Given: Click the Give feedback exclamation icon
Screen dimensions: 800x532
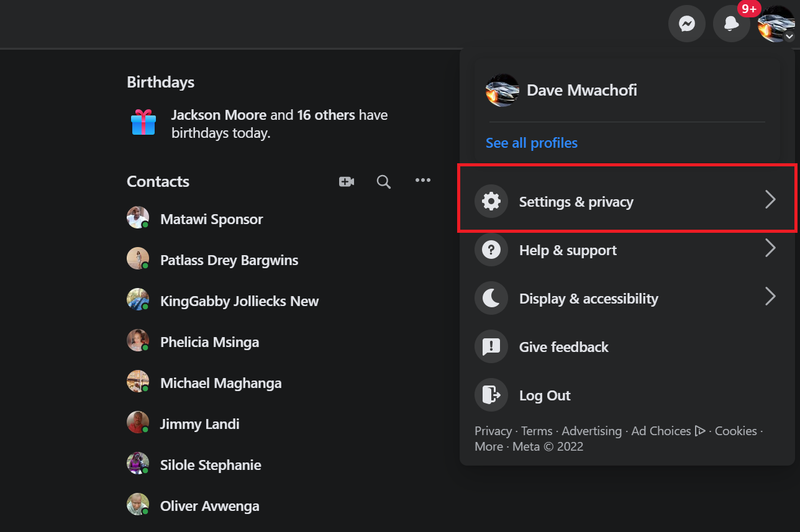Looking at the screenshot, I should click(491, 347).
